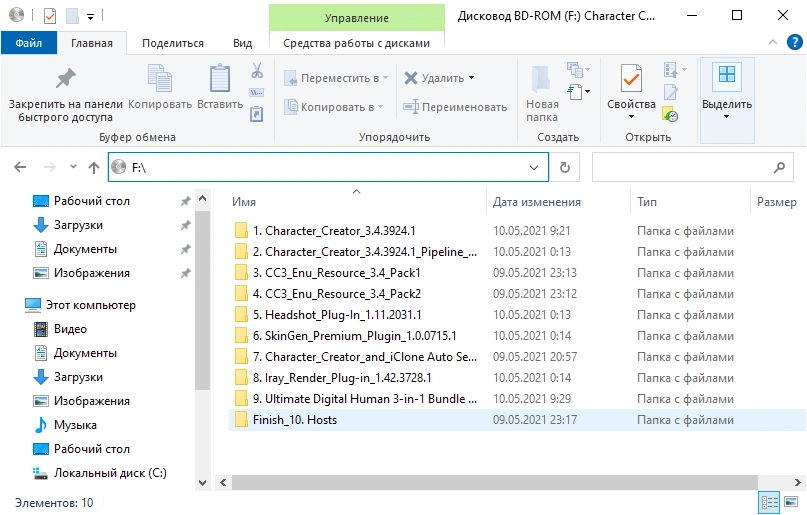Switch to Details view layout icon
The width and height of the screenshot is (807, 515).
click(769, 502)
